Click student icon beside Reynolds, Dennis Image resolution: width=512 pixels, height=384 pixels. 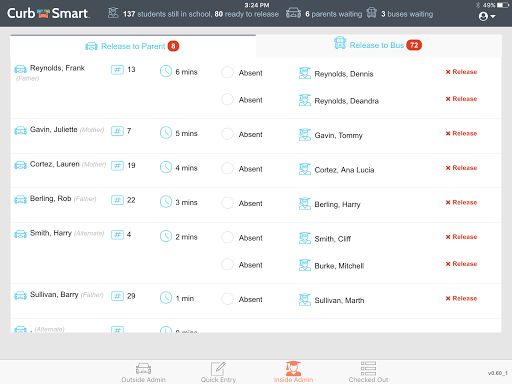[305, 73]
